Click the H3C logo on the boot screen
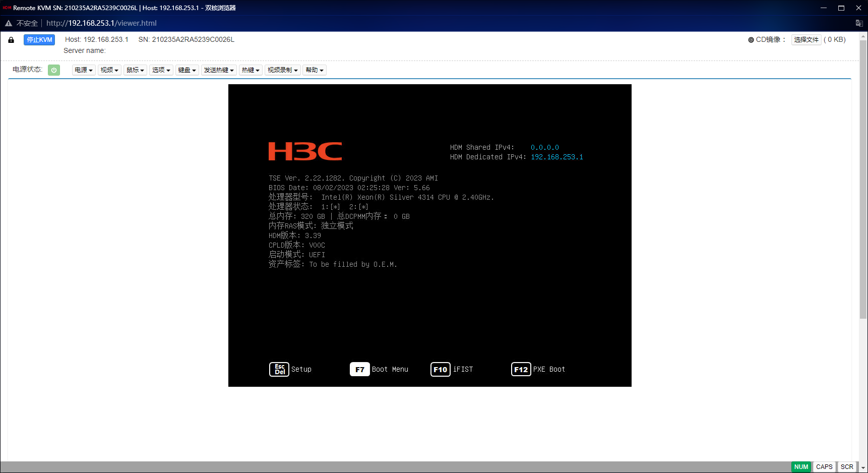868x473 pixels. [x=305, y=151]
